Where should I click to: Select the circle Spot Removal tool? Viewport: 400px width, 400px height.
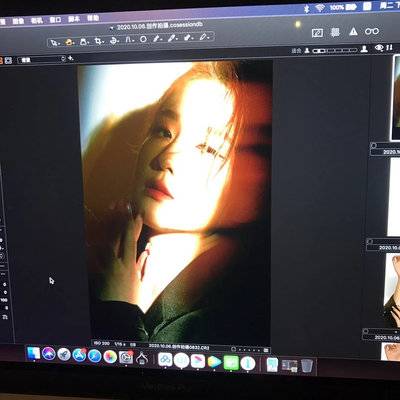click(143, 39)
